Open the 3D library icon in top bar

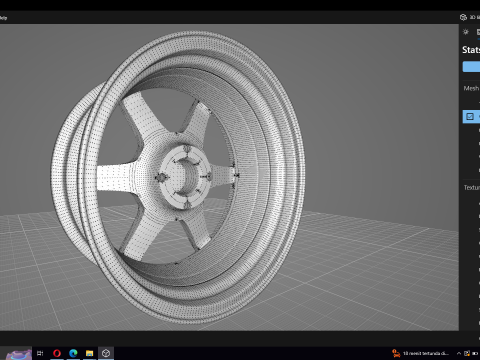point(463,17)
